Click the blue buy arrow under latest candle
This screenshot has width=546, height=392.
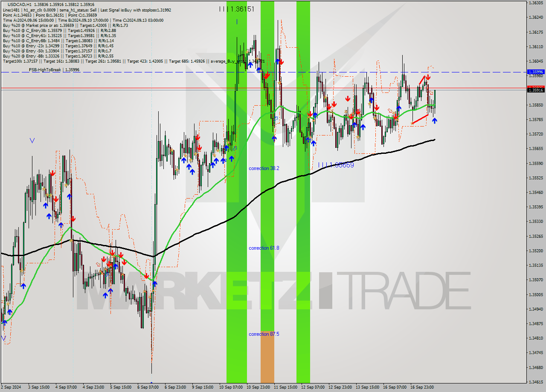[434, 121]
